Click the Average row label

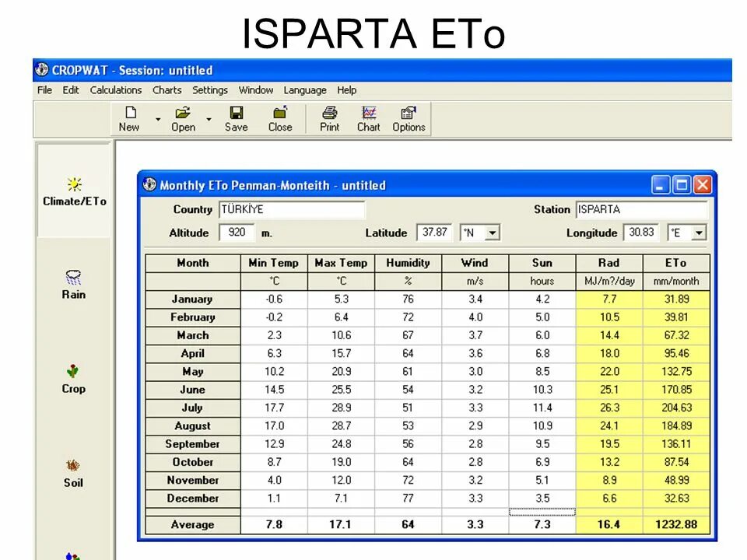[193, 525]
